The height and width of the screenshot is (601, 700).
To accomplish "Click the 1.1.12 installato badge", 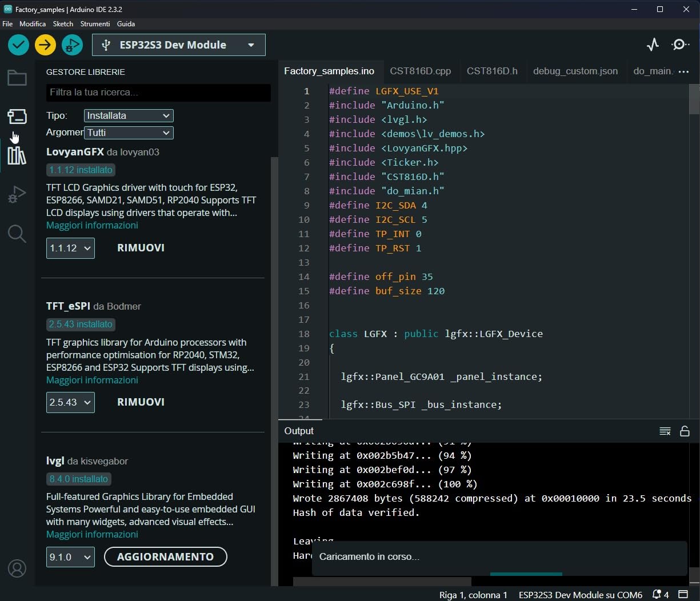I will (x=81, y=170).
